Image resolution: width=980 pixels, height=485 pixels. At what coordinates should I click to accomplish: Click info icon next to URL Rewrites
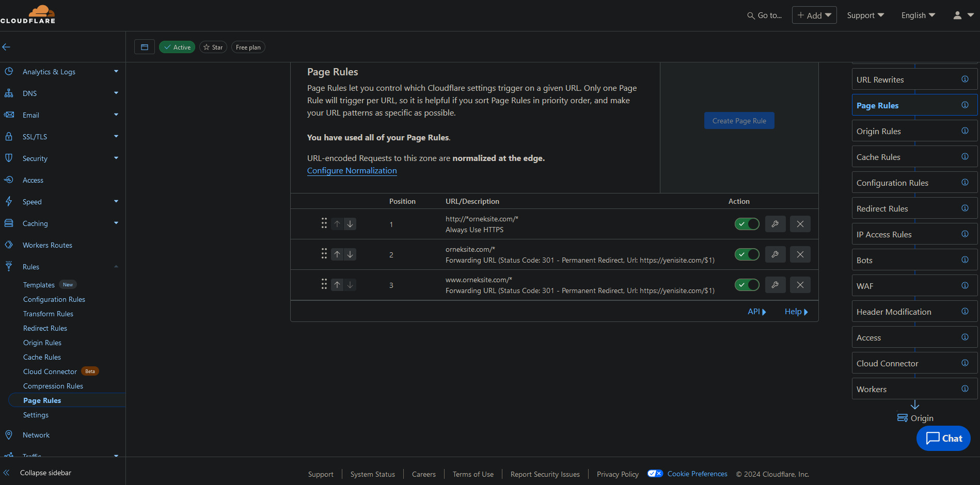tap(965, 79)
